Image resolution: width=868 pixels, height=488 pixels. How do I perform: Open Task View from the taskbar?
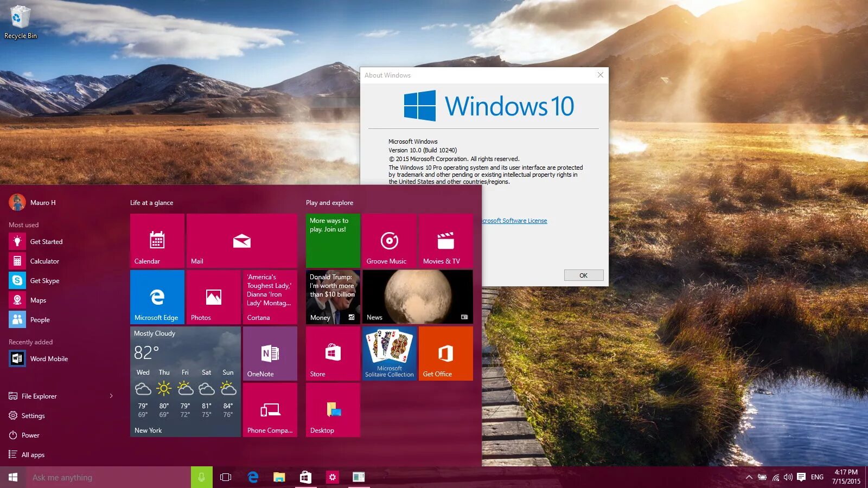pyautogui.click(x=225, y=477)
